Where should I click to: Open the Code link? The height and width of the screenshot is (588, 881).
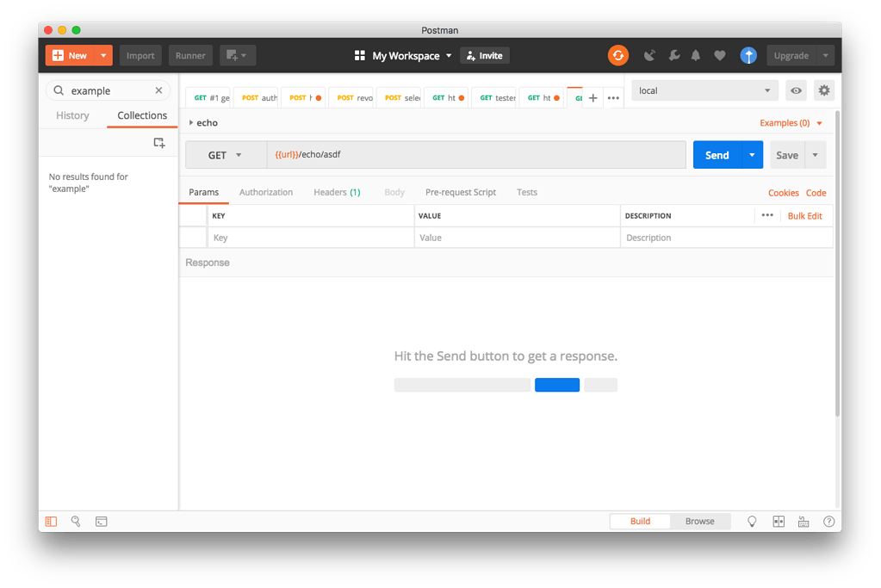(x=816, y=193)
